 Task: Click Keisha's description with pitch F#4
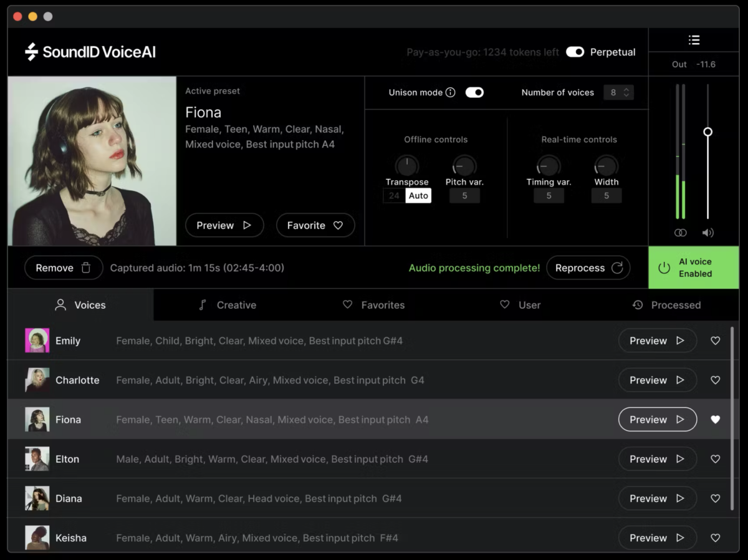tap(257, 538)
